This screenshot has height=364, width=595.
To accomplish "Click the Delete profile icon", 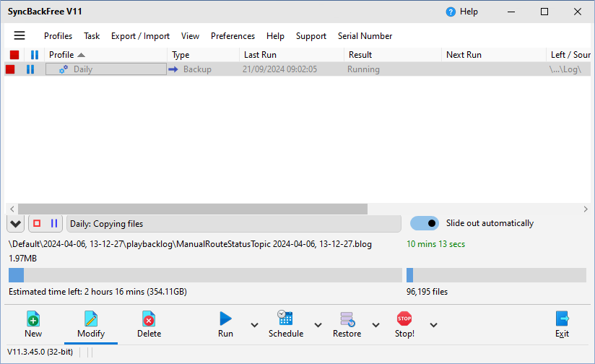I will (x=149, y=318).
